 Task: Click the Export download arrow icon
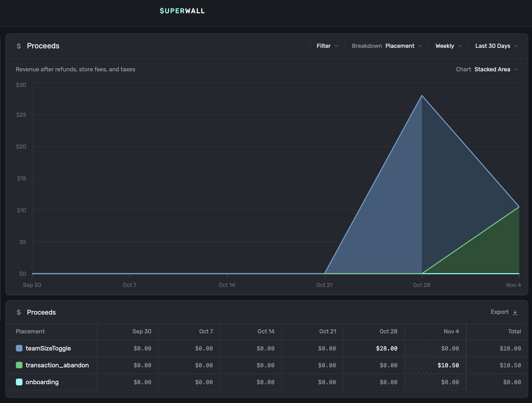click(515, 312)
